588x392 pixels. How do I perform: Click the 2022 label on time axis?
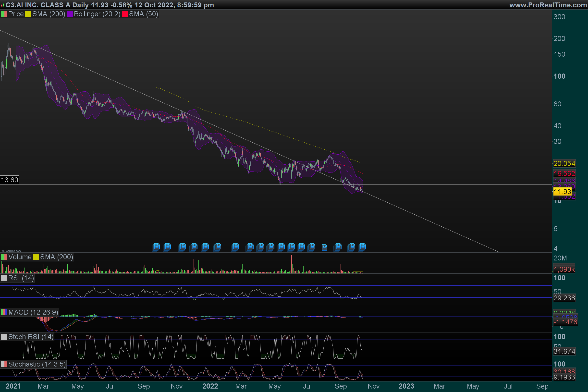210,386
